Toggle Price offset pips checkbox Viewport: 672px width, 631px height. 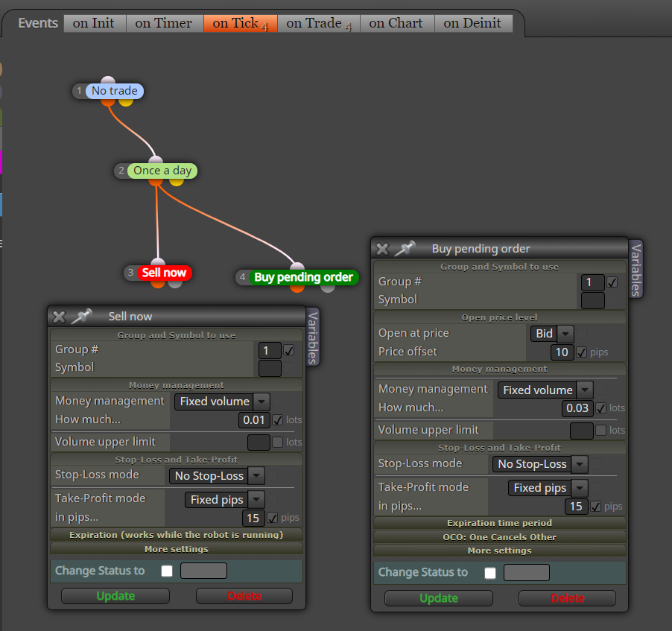(582, 352)
